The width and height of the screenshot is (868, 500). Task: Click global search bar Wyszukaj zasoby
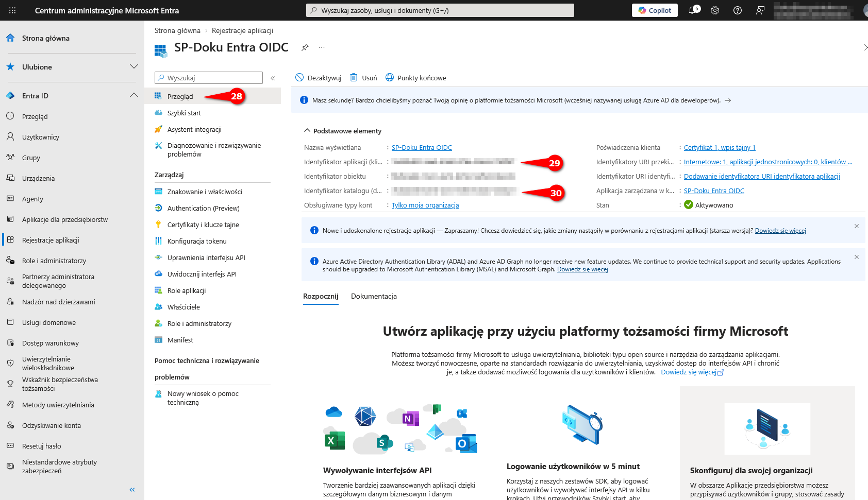(x=440, y=10)
